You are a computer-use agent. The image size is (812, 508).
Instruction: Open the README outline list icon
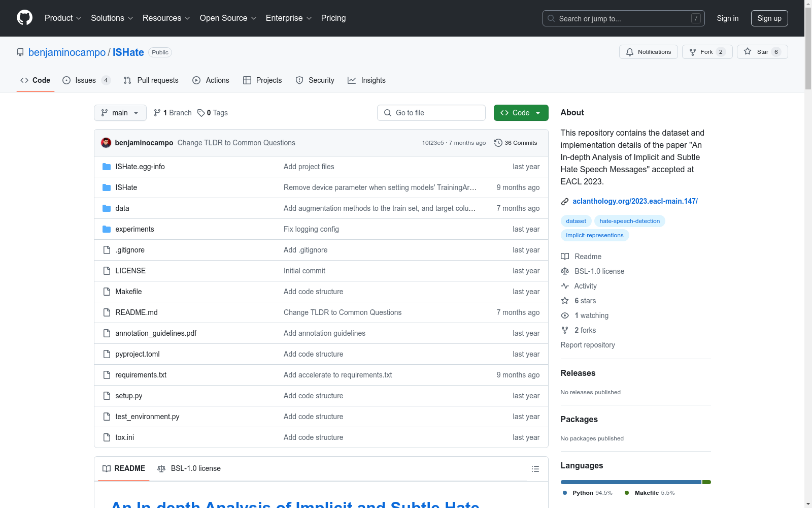point(535,469)
